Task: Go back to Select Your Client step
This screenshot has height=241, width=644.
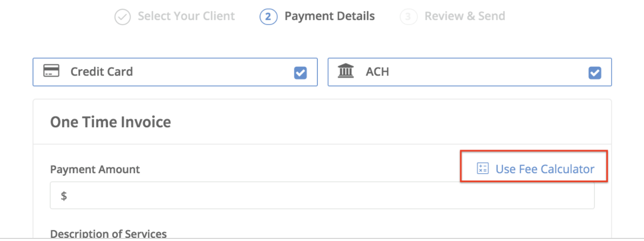Action: click(186, 17)
